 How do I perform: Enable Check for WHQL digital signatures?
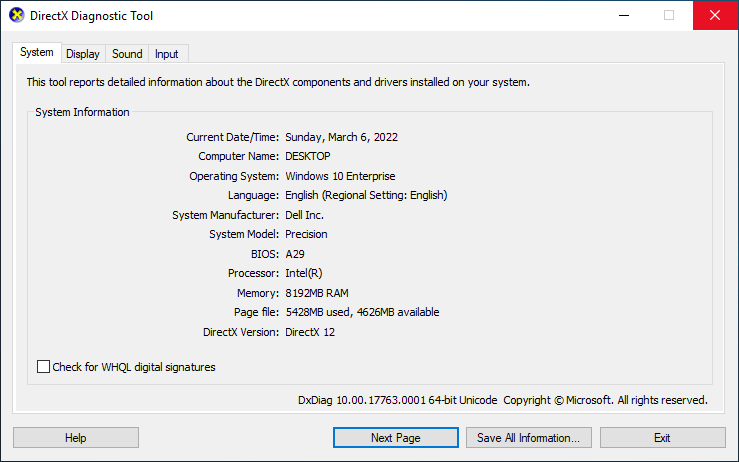point(44,367)
